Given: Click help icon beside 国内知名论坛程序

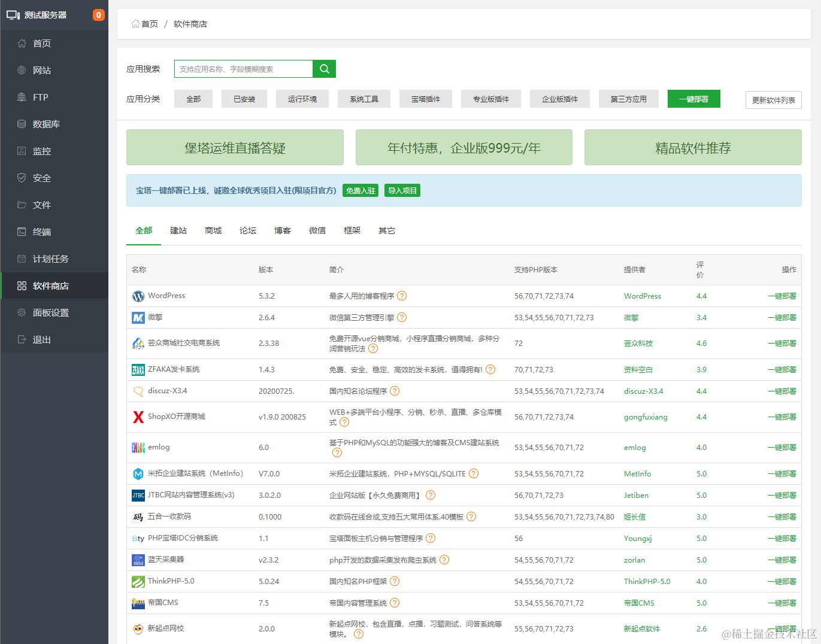Looking at the screenshot, I should pos(395,391).
